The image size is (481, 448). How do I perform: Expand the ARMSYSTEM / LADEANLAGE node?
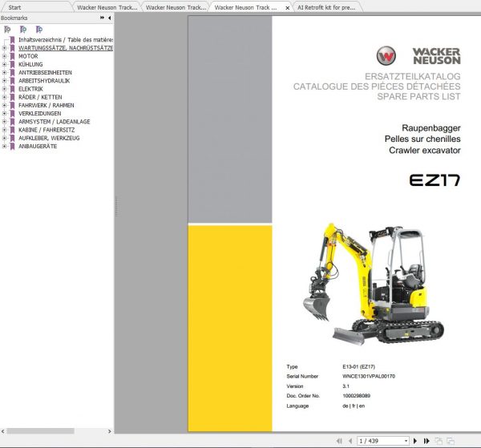(4, 122)
